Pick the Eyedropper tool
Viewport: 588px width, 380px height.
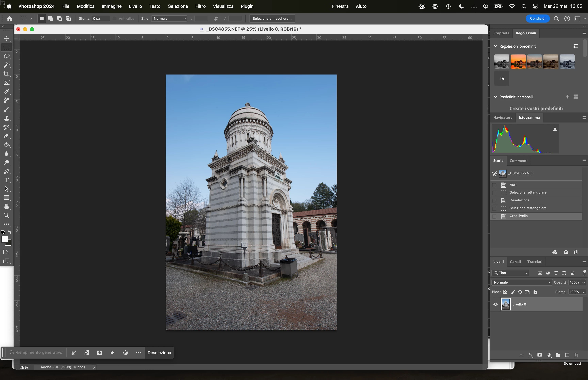coord(7,92)
